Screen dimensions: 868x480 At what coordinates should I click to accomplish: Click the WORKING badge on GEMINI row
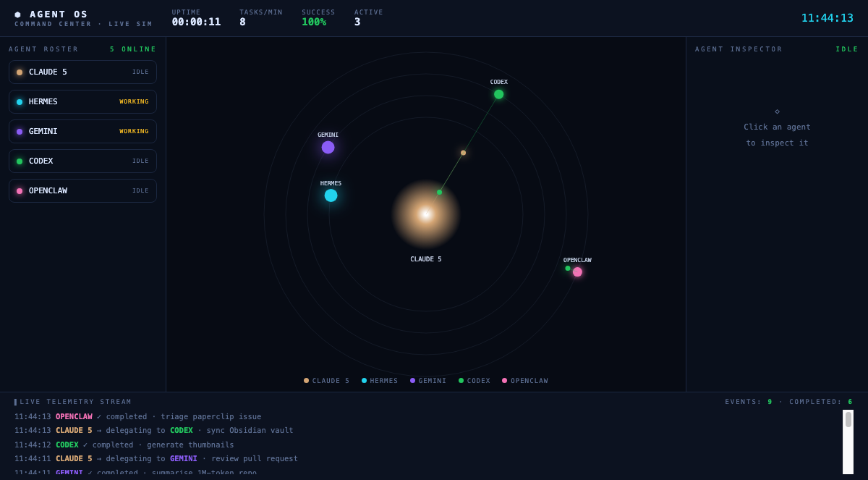click(134, 132)
